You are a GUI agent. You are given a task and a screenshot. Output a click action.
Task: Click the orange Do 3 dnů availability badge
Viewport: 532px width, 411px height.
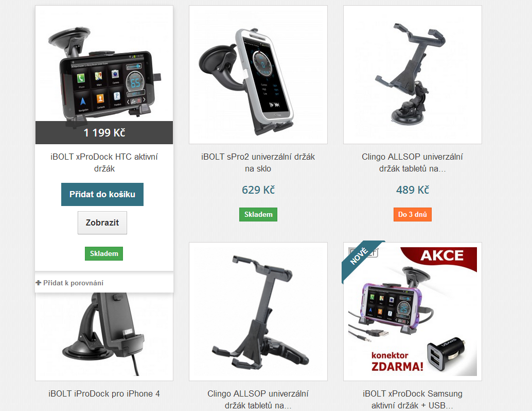click(413, 214)
